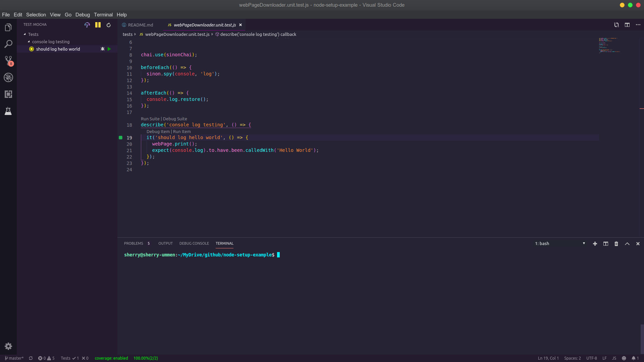Viewport: 644px width, 362px height.
Task: Create a new terminal with plus icon
Action: pyautogui.click(x=595, y=244)
